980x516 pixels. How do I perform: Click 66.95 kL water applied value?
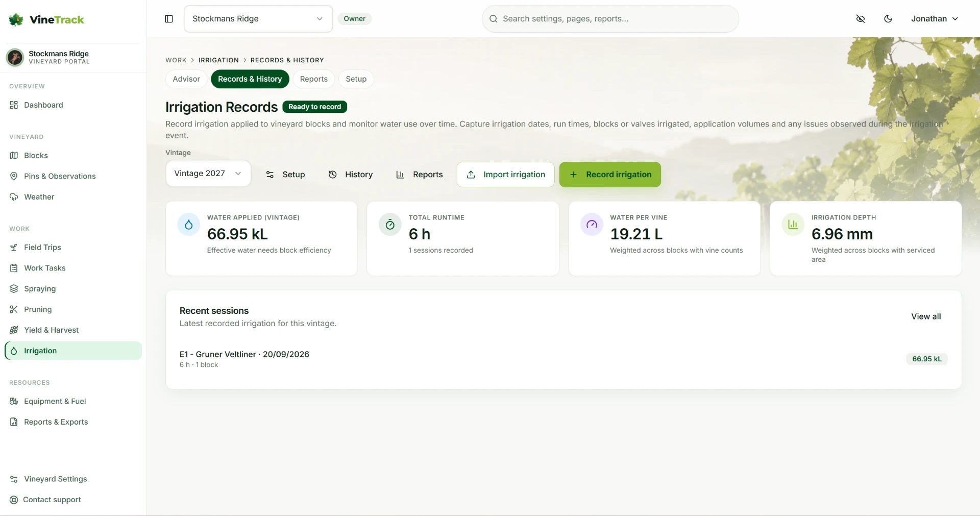(237, 234)
